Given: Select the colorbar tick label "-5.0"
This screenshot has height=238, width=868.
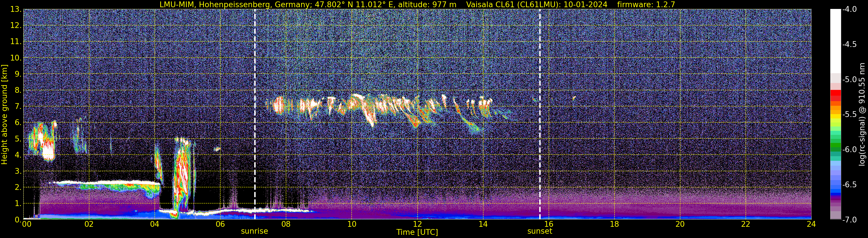Looking at the screenshot, I should click(x=849, y=80).
